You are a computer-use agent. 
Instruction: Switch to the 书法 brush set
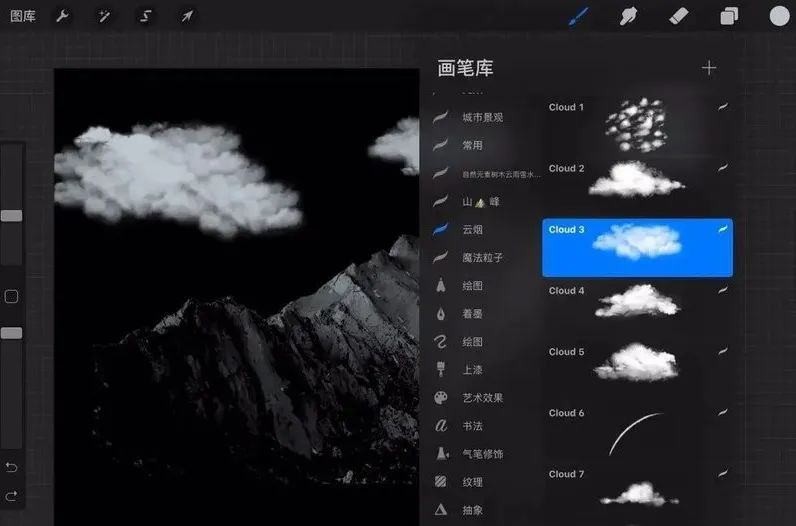coord(474,426)
